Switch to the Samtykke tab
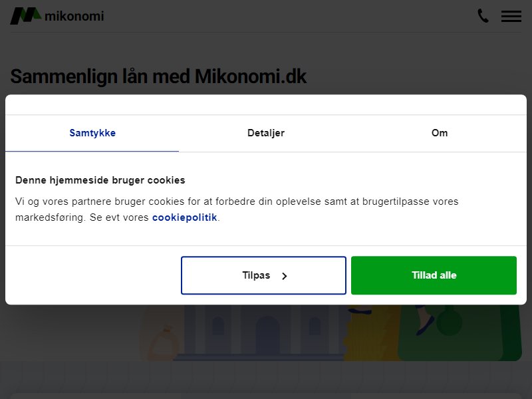This screenshot has width=532, height=399. click(92, 133)
